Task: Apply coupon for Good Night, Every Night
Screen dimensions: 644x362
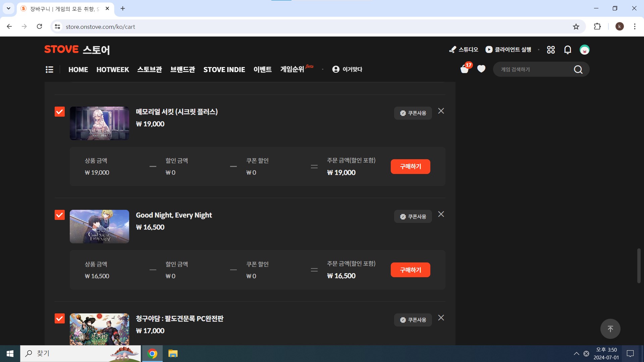Action: pos(413,217)
